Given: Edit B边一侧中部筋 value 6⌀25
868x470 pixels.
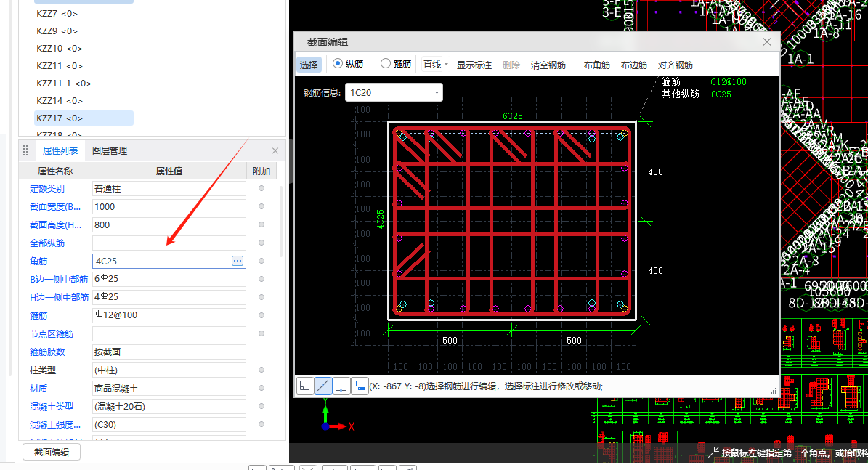Looking at the screenshot, I should [169, 279].
